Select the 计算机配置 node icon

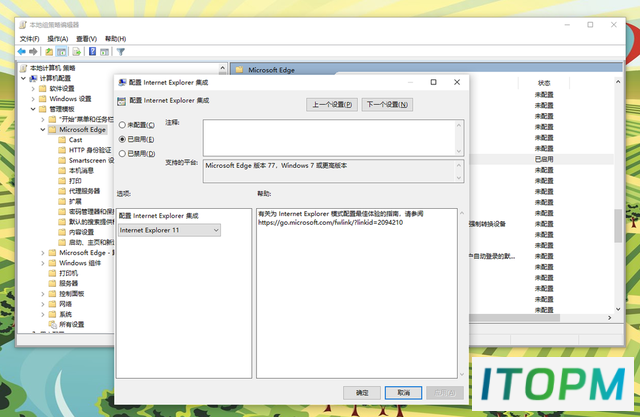(33, 78)
